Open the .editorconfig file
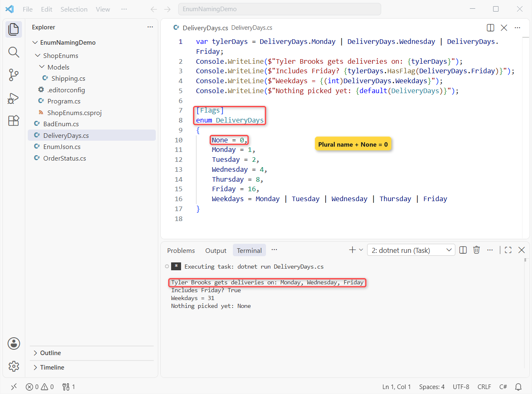 [92, 90]
